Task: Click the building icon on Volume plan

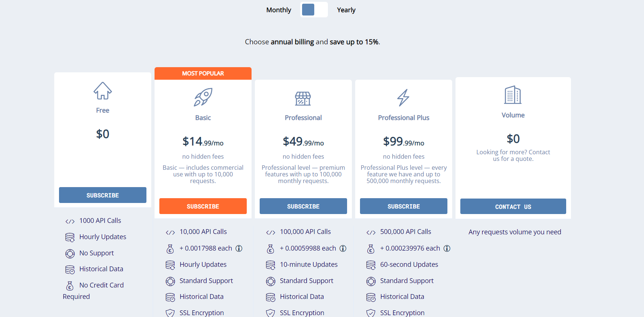Action: pos(513,95)
